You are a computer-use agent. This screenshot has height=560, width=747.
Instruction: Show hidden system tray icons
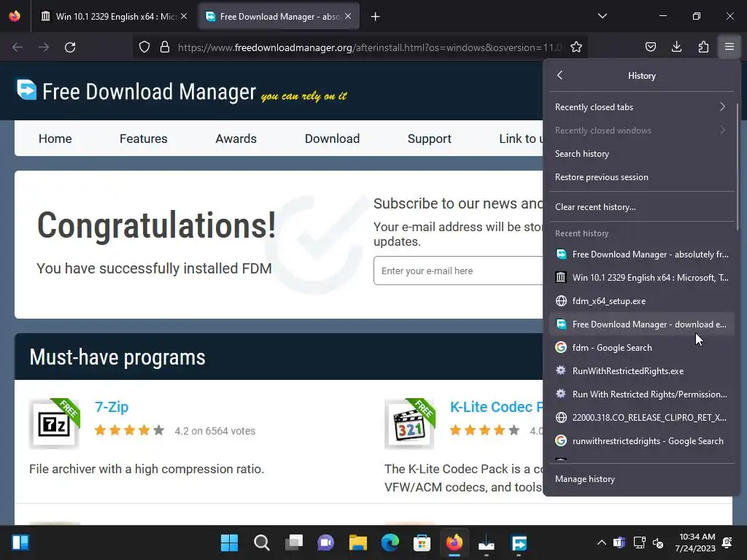(602, 542)
